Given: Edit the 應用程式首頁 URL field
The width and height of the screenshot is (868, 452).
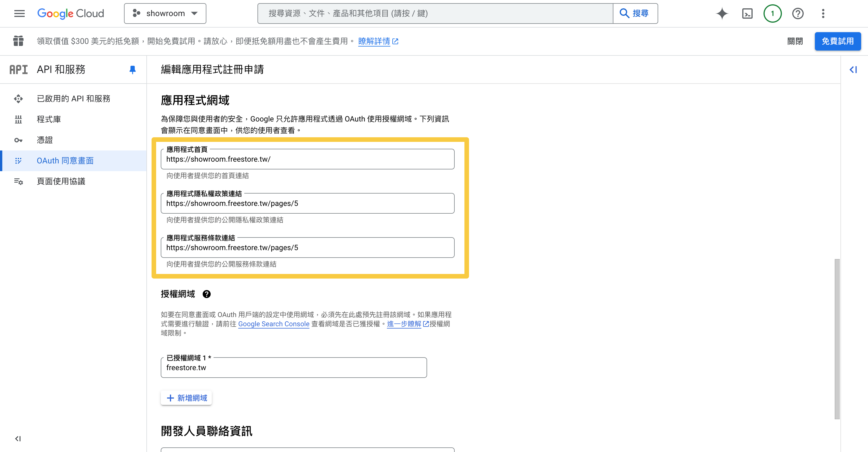Looking at the screenshot, I should (x=307, y=159).
